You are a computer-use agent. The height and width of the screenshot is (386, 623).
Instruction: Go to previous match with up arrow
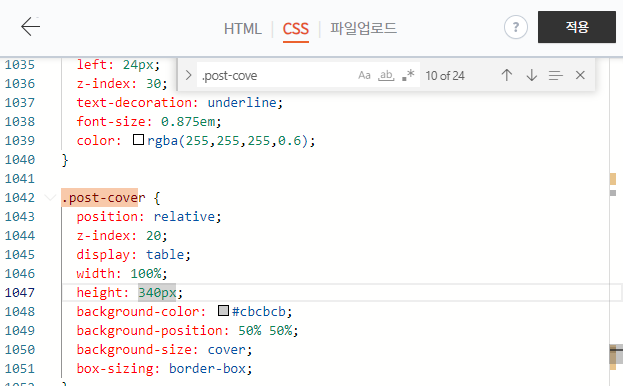pos(507,75)
